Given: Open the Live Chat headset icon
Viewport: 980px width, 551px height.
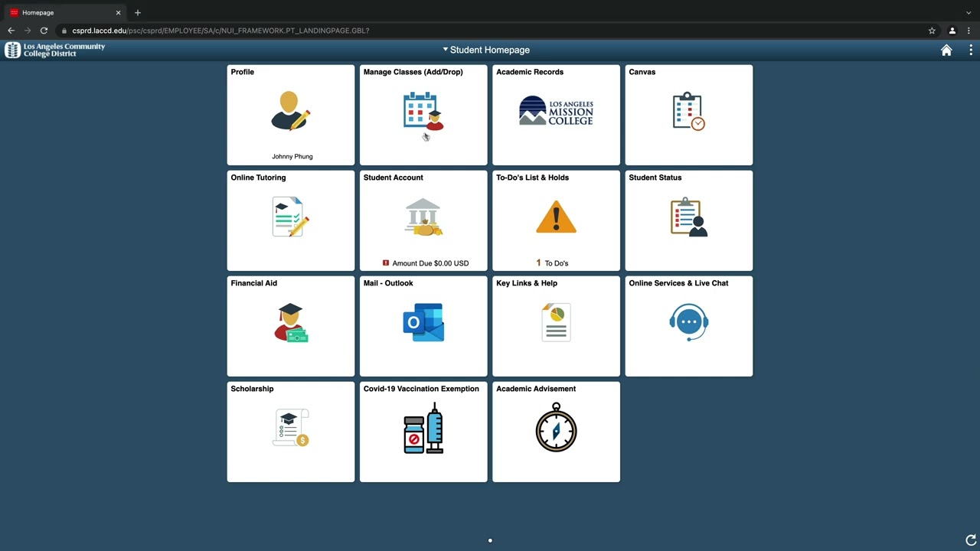Looking at the screenshot, I should point(689,322).
